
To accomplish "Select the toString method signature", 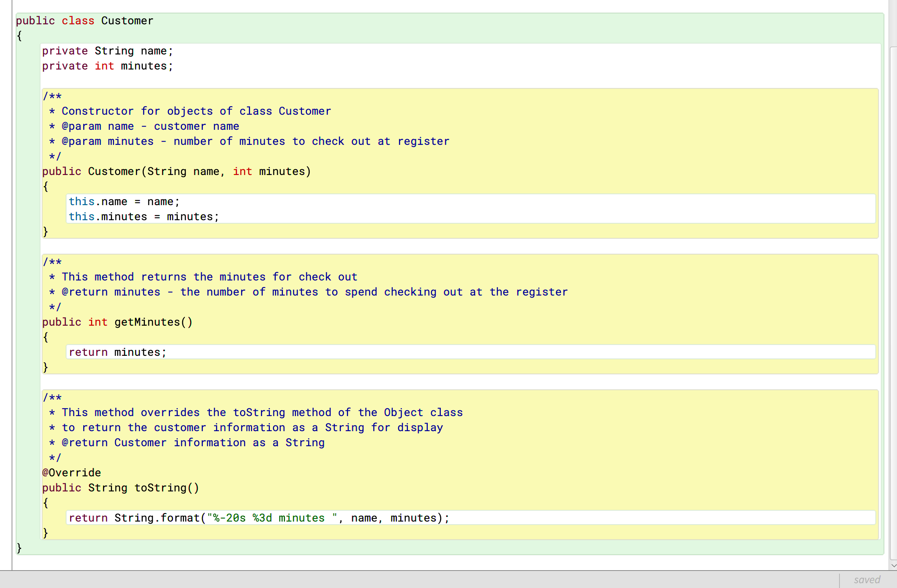I will pos(121,488).
